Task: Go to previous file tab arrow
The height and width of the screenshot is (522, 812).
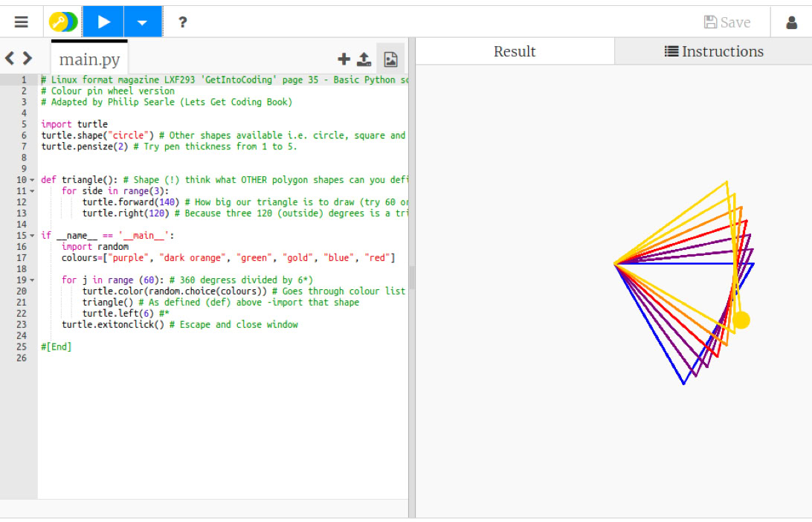Action: (x=10, y=58)
